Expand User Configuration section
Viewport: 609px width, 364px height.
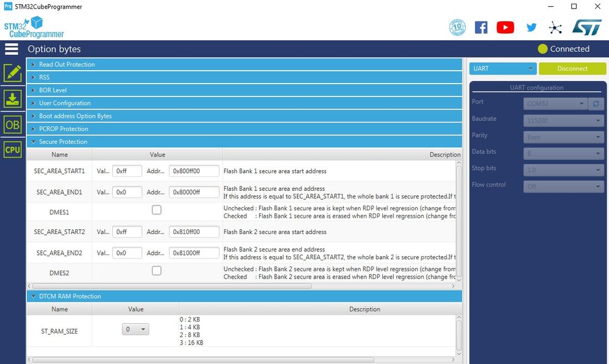point(244,103)
